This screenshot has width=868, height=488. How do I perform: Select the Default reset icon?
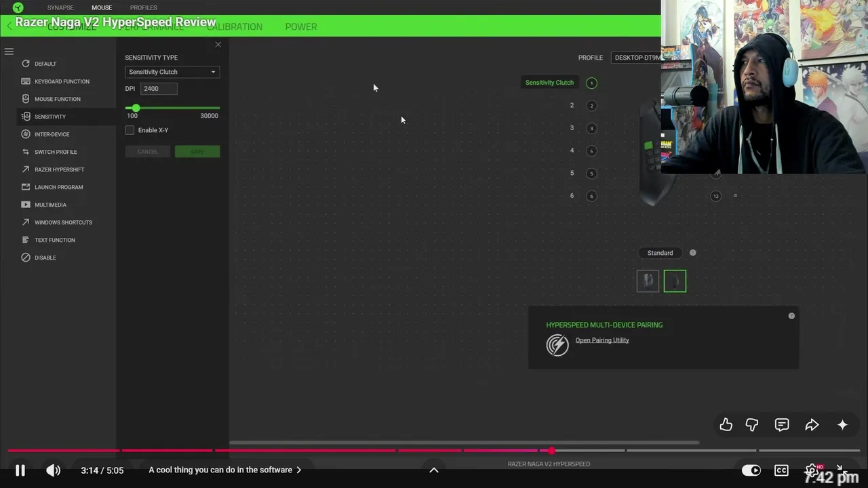(26, 64)
